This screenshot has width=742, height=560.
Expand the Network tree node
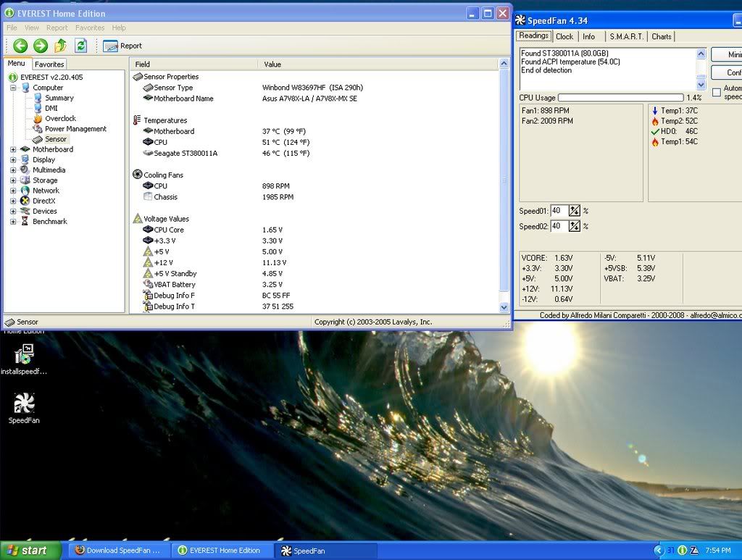click(x=13, y=191)
